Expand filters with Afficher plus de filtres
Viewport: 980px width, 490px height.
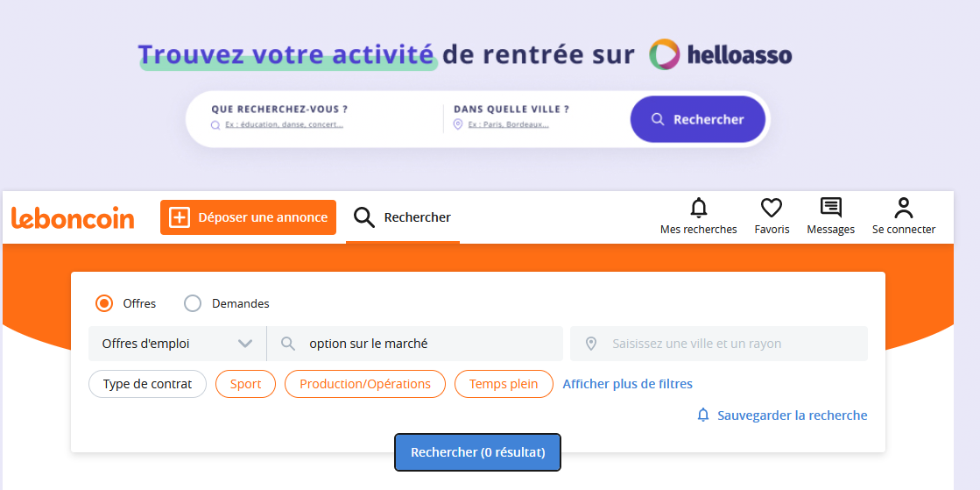pyautogui.click(x=627, y=384)
